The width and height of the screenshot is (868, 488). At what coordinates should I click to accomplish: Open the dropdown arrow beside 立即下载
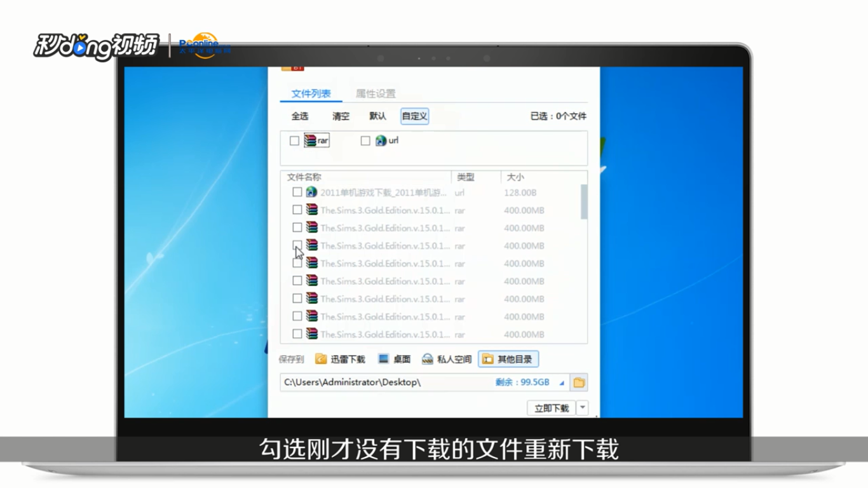point(583,408)
